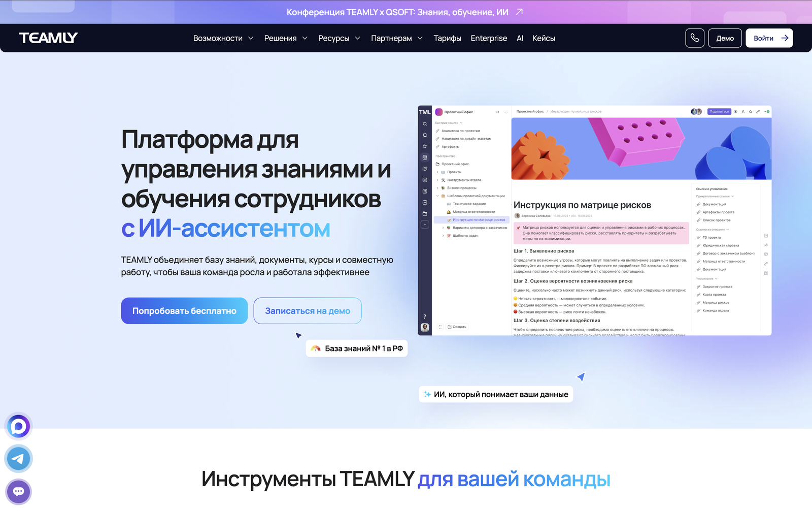Select the search icon in the TEAMLY app sidebar
The width and height of the screenshot is (812, 508).
(x=424, y=123)
